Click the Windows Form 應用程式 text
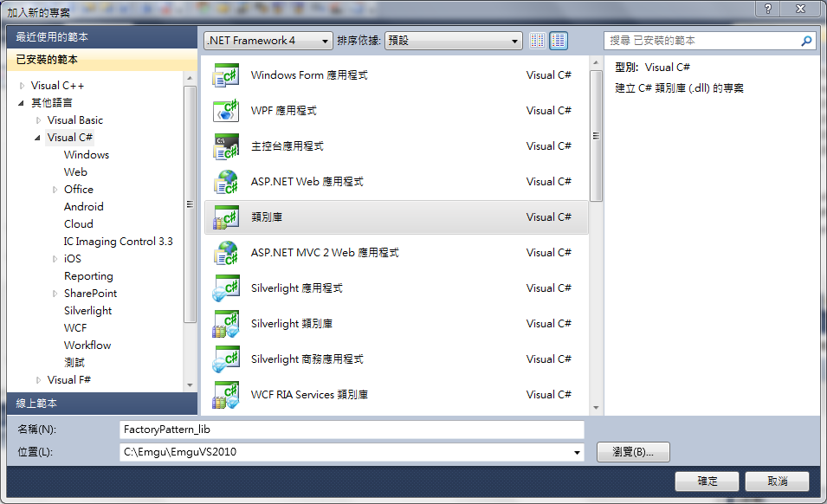The height and width of the screenshot is (504, 827). pyautogui.click(x=309, y=75)
